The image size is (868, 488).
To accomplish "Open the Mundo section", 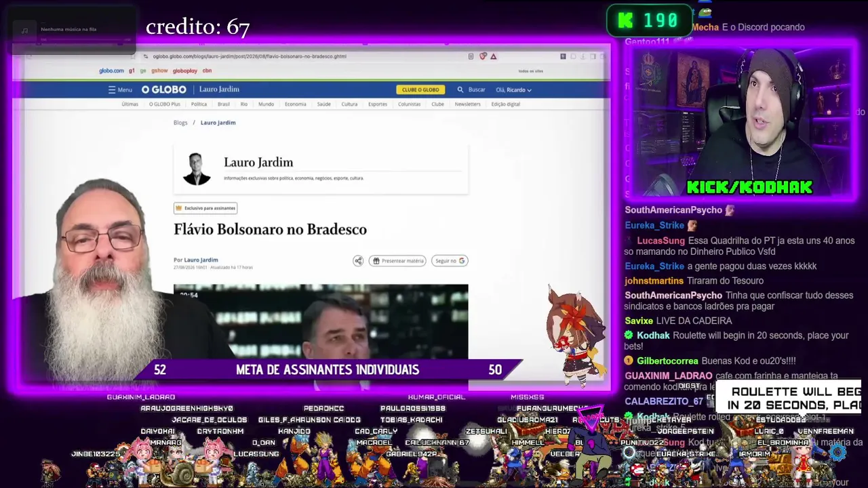I will click(x=266, y=104).
